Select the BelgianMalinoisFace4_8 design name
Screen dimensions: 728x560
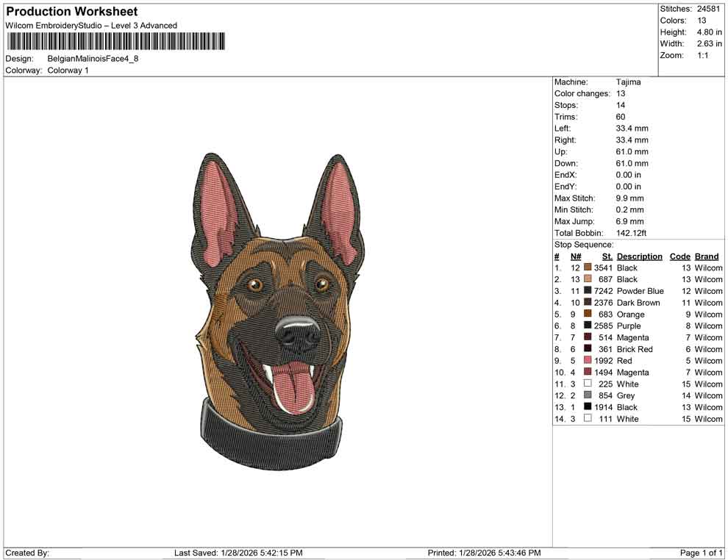point(93,57)
